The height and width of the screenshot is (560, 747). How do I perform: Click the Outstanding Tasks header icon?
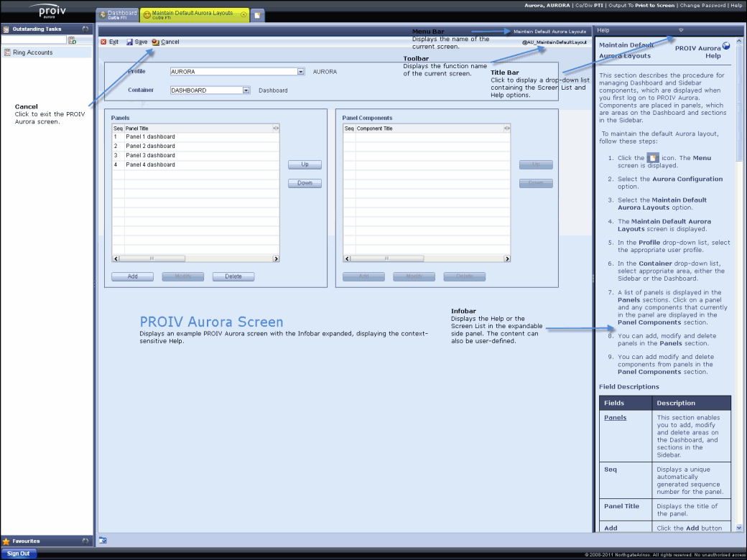click(x=6, y=29)
